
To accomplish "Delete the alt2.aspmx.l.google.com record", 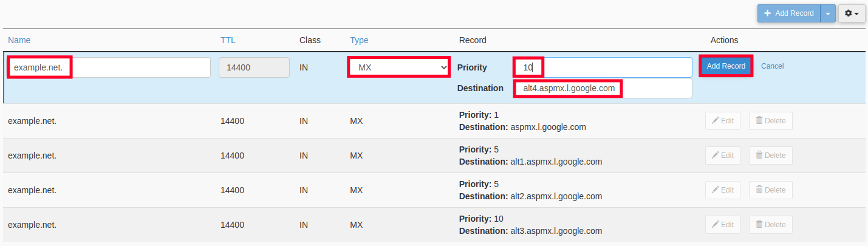I will (770, 190).
